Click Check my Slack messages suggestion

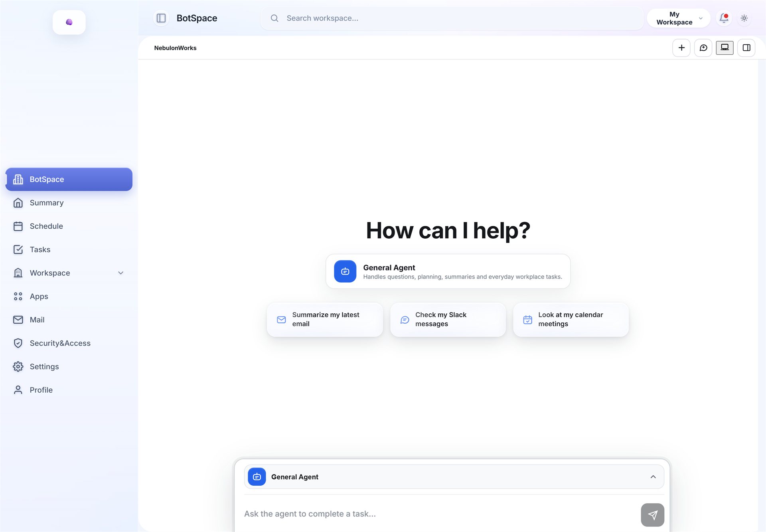click(x=448, y=320)
